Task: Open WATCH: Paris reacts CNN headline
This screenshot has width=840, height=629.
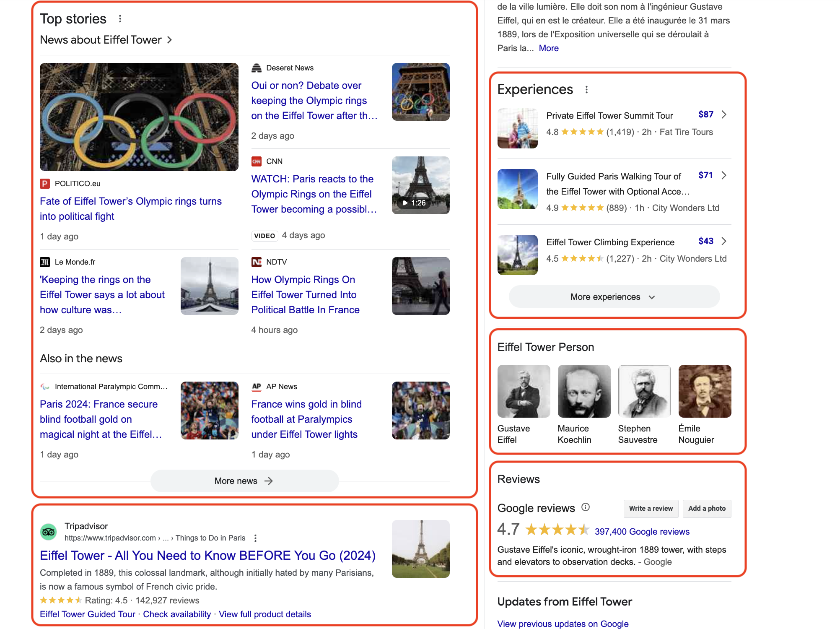Action: coord(314,194)
